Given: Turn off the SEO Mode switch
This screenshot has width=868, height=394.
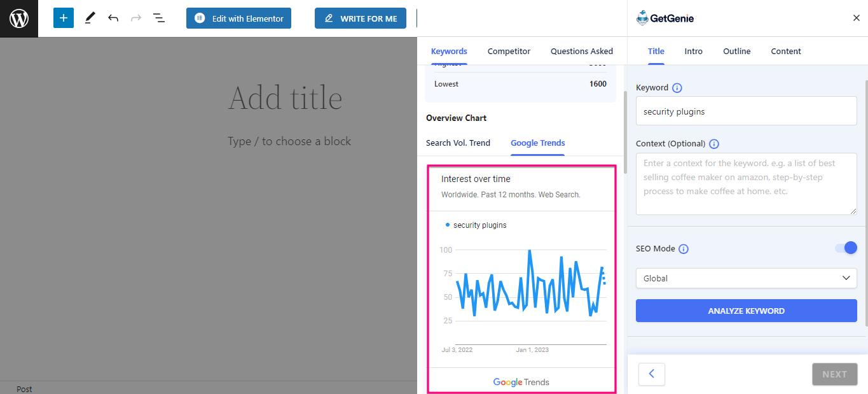Looking at the screenshot, I should tap(846, 248).
